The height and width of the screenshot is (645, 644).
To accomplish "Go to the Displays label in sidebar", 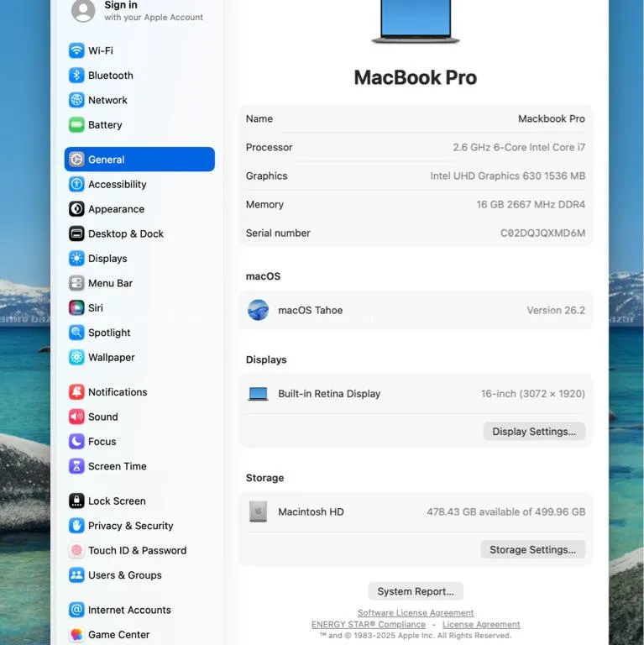I will click(107, 259).
